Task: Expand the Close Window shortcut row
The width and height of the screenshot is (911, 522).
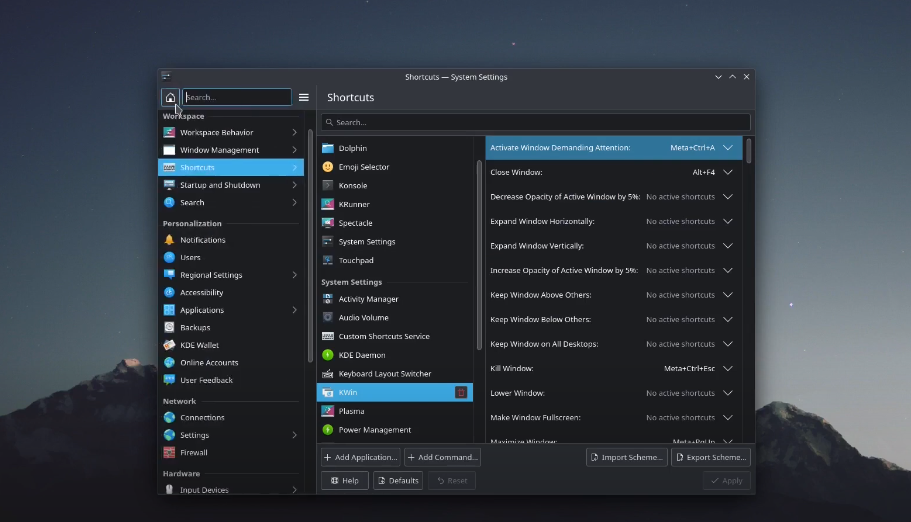Action: click(727, 172)
